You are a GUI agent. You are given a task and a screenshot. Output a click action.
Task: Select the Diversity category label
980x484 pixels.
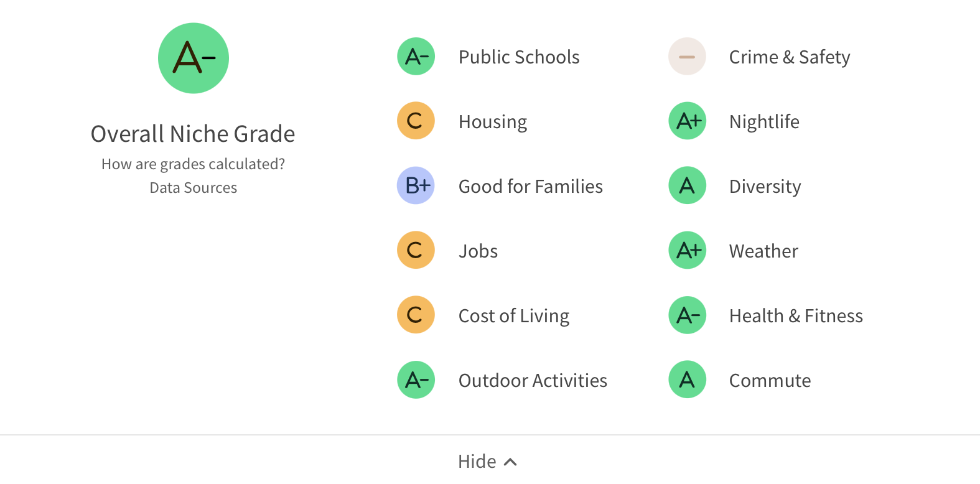[765, 187]
